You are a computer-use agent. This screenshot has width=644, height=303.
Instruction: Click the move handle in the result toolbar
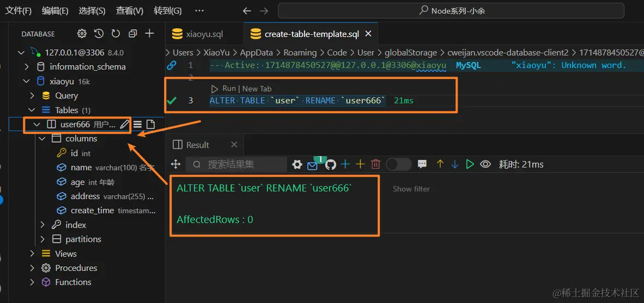(x=176, y=164)
